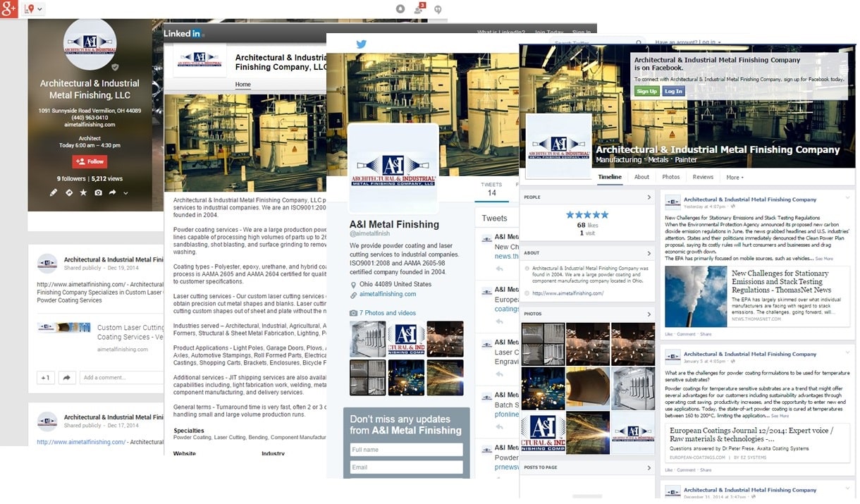The image size is (860, 504).
Task: Click Join Today in LinkedIn header
Action: (548, 32)
